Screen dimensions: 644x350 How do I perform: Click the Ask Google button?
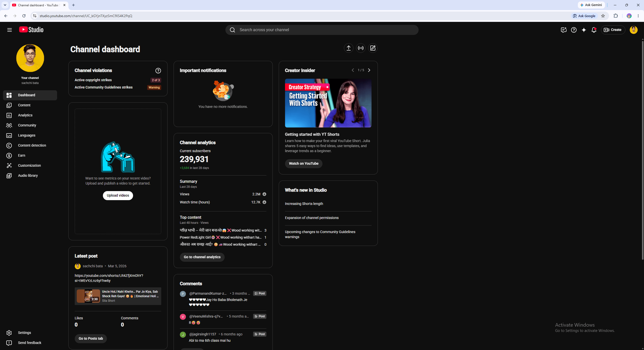coord(584,16)
